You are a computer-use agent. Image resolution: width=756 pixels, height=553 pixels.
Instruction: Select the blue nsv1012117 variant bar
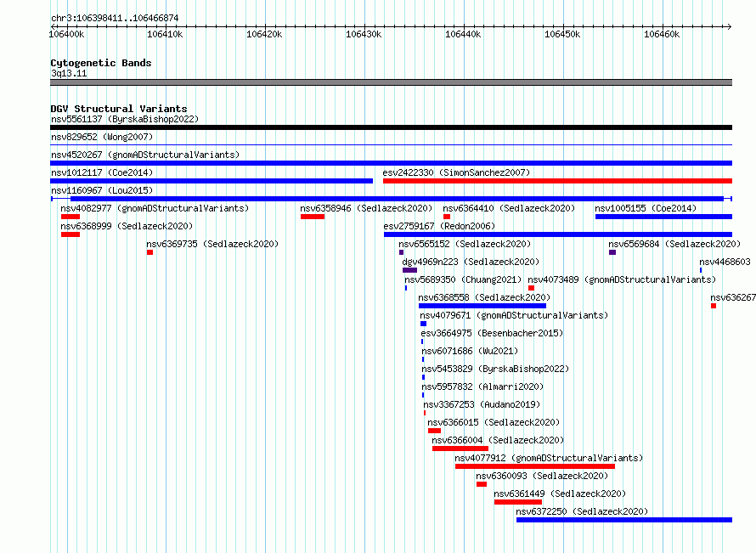click(x=212, y=181)
